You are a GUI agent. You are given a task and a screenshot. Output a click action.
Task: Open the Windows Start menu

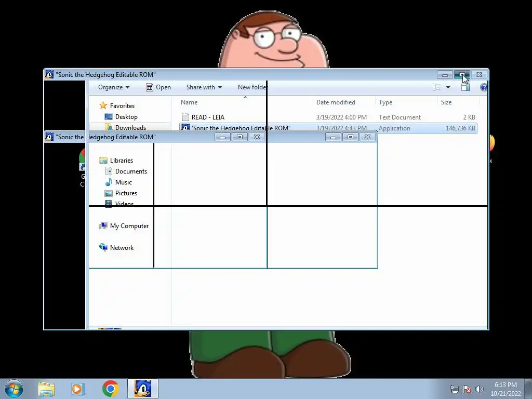[14, 389]
